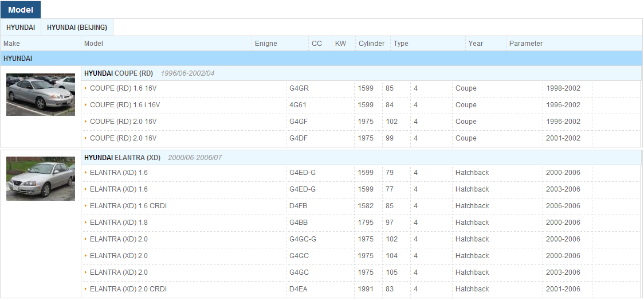This screenshot has height=300, width=644.
Task: Click the 2001-2006 year cell
Action: click(563, 289)
